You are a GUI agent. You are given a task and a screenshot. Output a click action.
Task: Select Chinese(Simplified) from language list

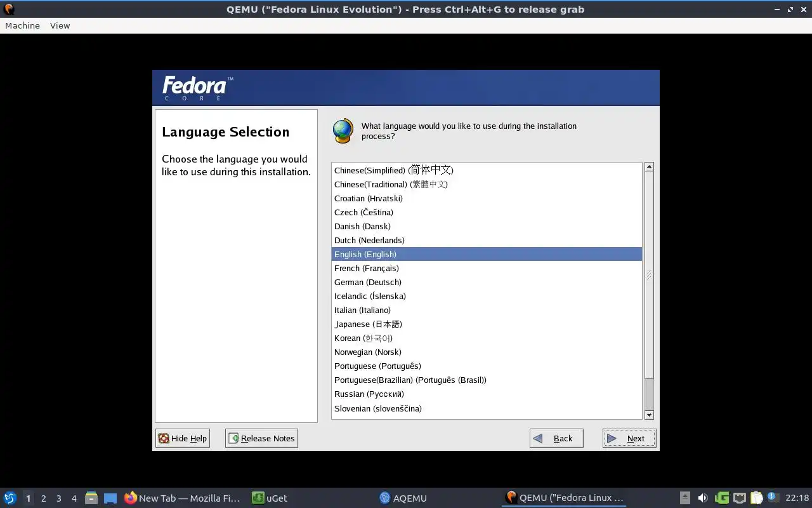[487, 170]
